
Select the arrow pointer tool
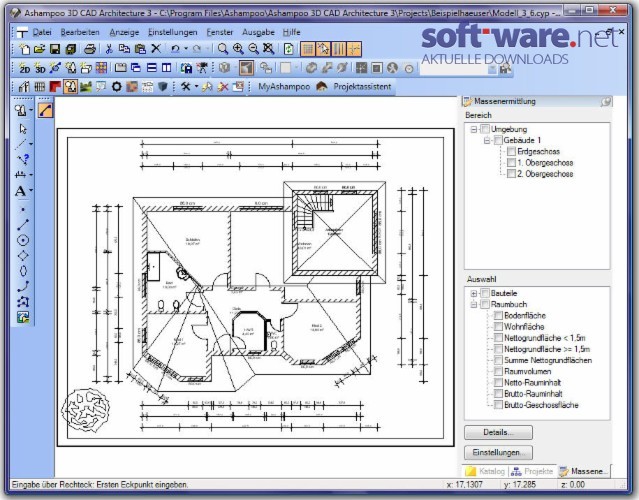23,129
